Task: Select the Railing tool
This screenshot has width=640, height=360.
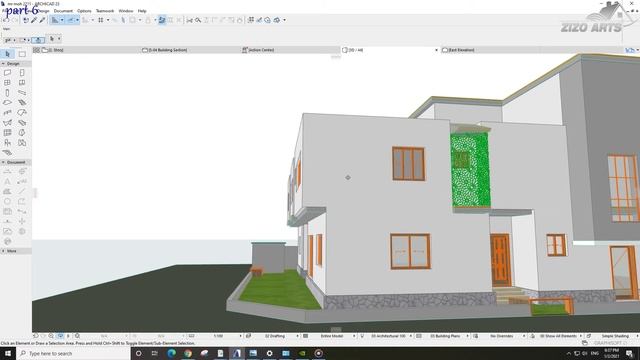Action: point(7,113)
